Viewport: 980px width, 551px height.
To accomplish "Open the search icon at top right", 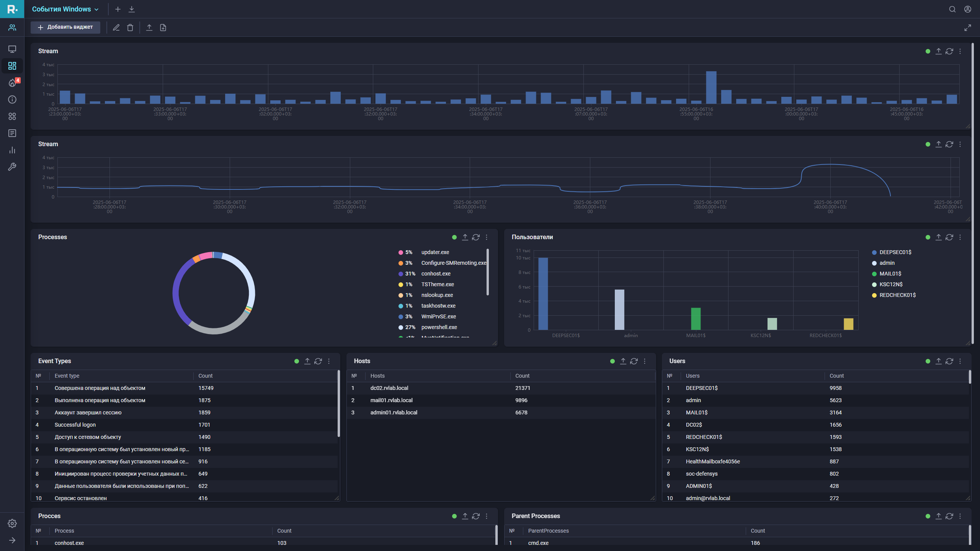I will [x=952, y=9].
